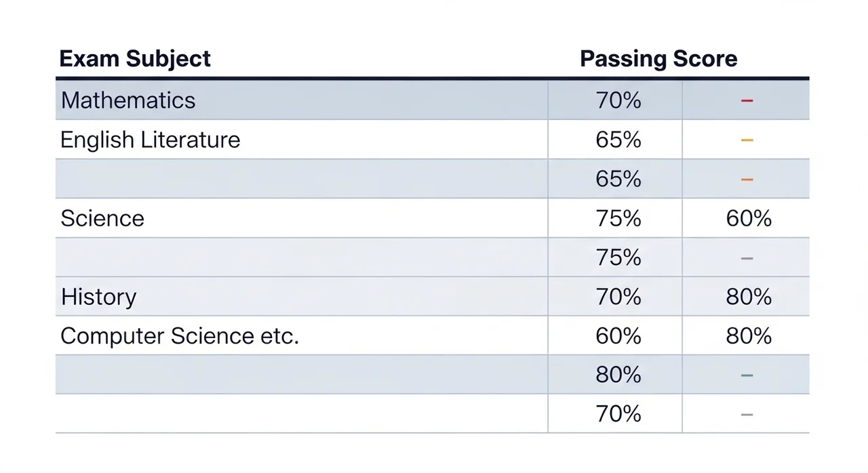Screen dimensions: 868x473
Task: Click 80% in last column, Computer Science row
Action: [748, 336]
